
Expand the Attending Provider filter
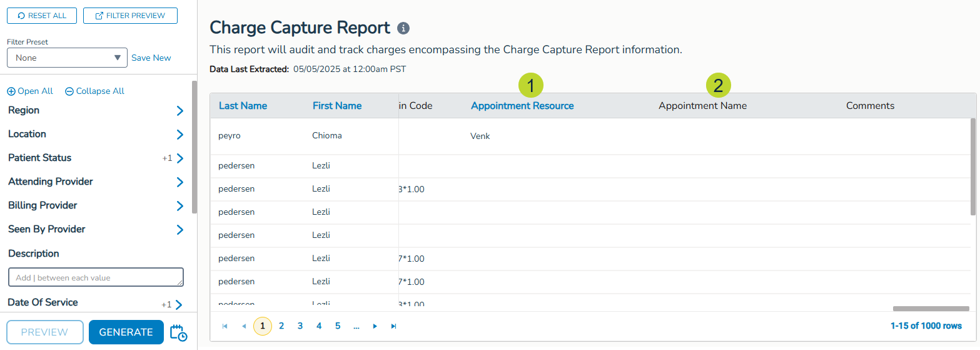point(179,182)
